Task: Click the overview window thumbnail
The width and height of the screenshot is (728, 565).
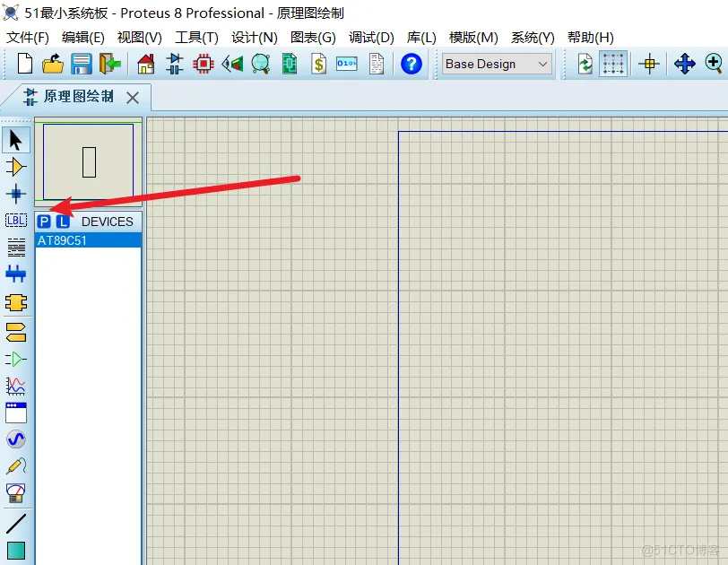Action: pyautogui.click(x=88, y=161)
